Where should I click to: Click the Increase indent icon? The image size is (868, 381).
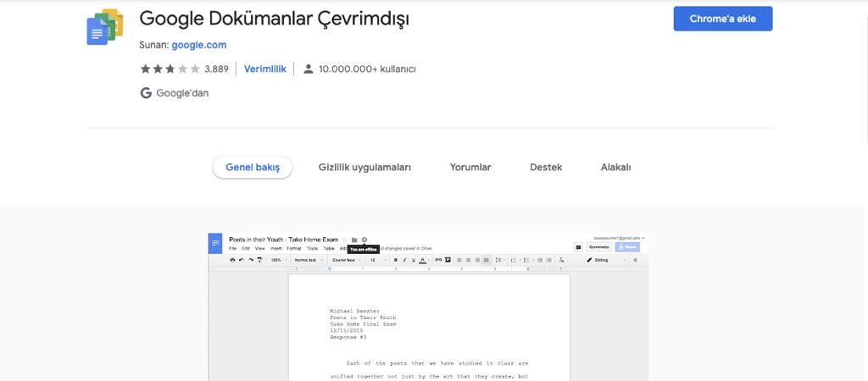pos(548,260)
